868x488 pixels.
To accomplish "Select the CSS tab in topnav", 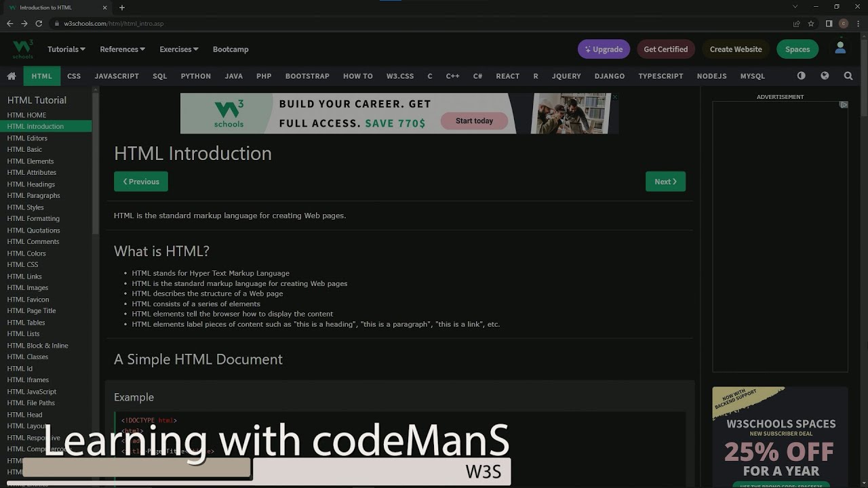I will [74, 76].
